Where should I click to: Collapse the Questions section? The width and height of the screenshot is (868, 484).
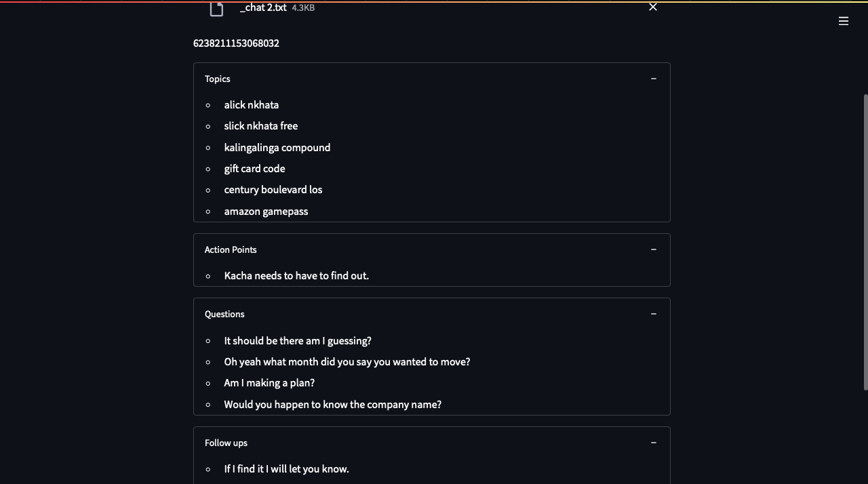click(x=653, y=313)
